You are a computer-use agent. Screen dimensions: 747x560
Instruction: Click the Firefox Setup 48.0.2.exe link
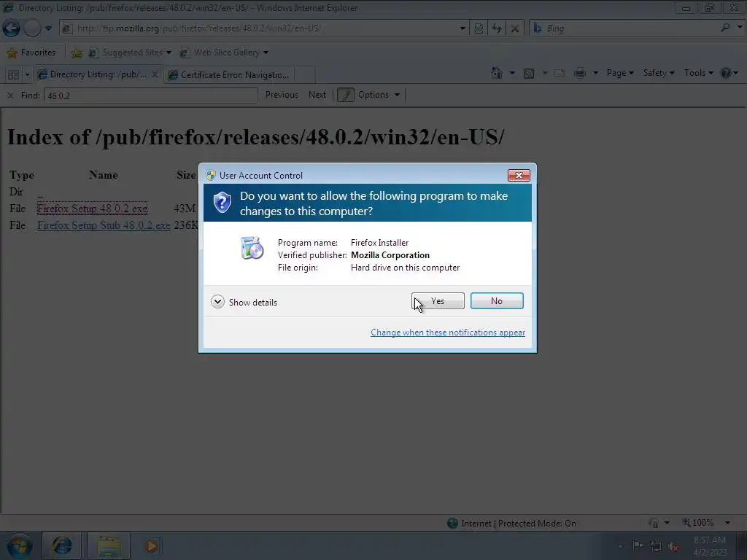(93, 209)
